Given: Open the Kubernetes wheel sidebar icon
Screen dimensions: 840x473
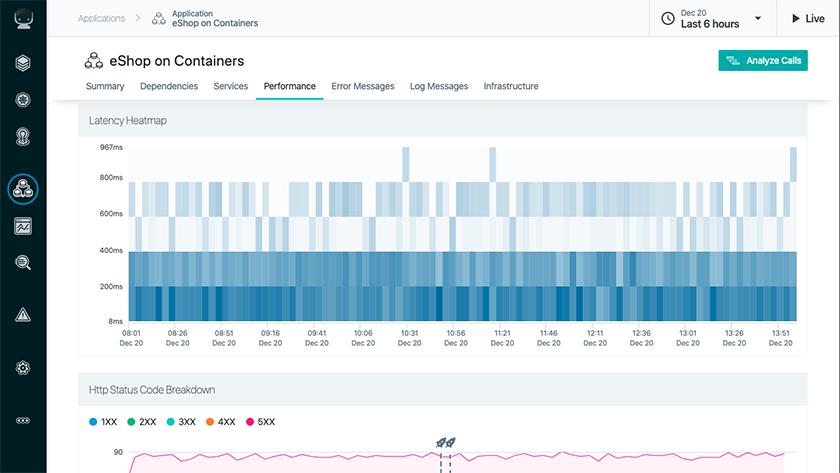Looking at the screenshot, I should coord(23,100).
